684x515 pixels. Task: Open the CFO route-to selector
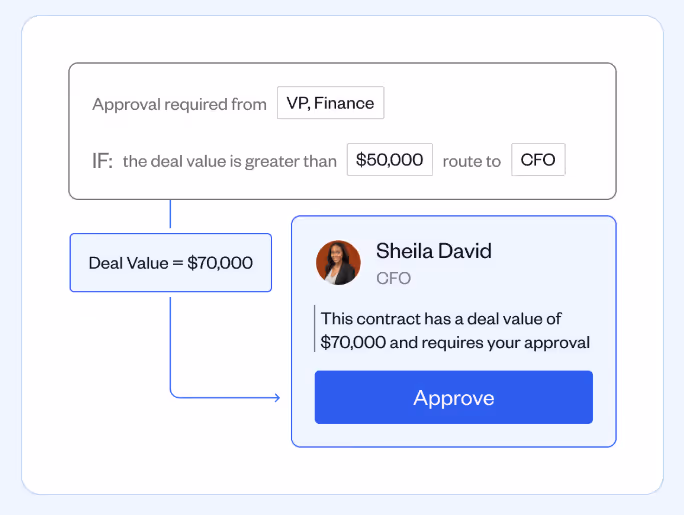pyautogui.click(x=538, y=160)
